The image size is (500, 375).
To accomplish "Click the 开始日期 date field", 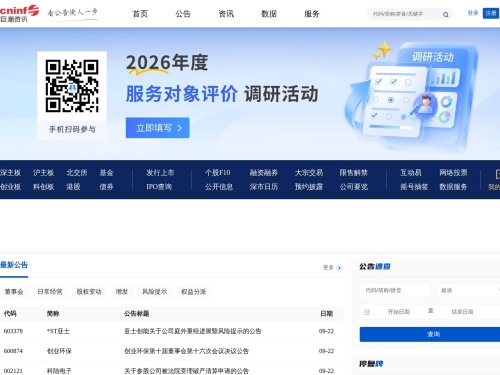I will 399,312.
